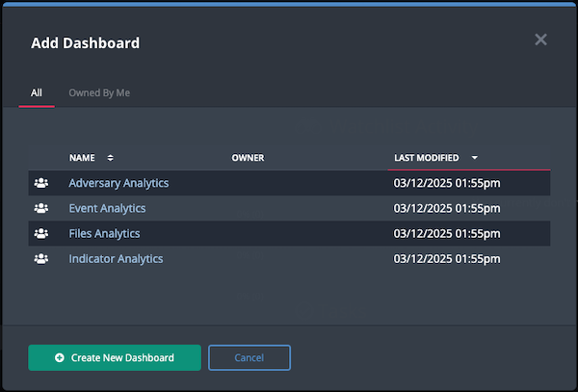The height and width of the screenshot is (392, 578).
Task: Click the Create New Dashboard button
Action: click(x=115, y=357)
